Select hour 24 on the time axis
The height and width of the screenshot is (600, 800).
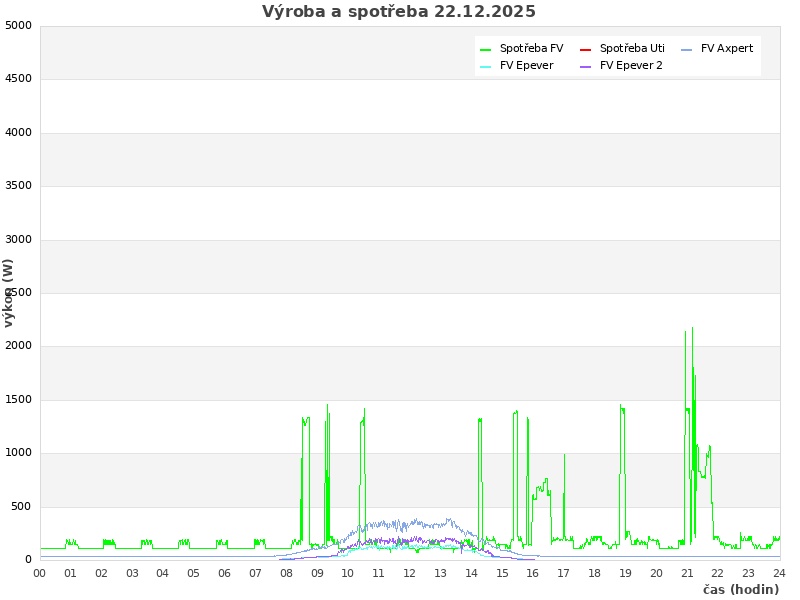(779, 573)
